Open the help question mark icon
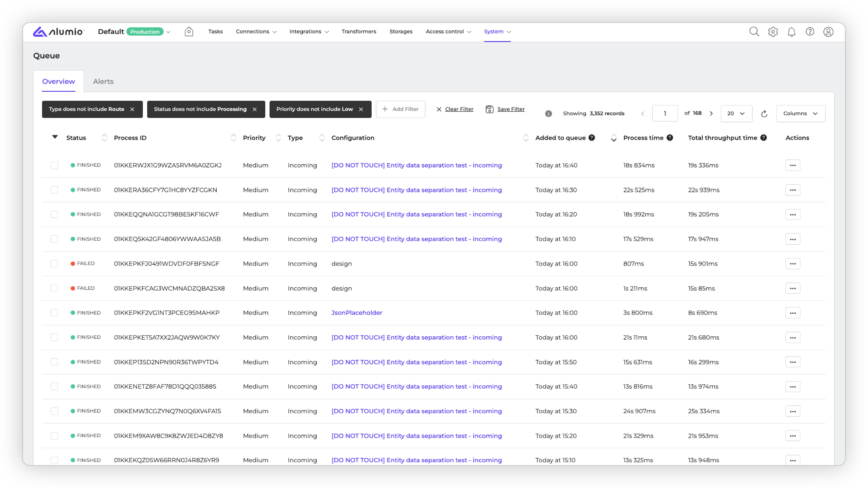 tap(810, 32)
